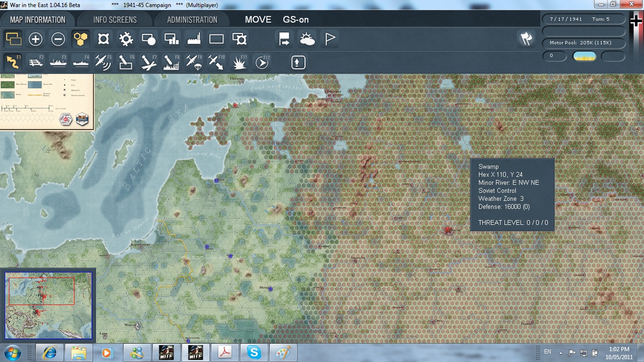Select F10 air transfer mode
The width and height of the screenshot is (644, 362).
pos(216,62)
